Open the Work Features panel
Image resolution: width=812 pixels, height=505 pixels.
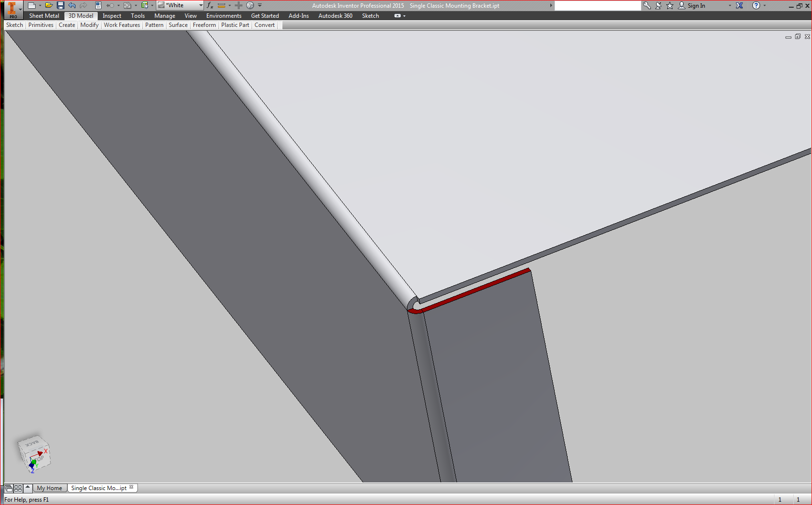pyautogui.click(x=122, y=25)
